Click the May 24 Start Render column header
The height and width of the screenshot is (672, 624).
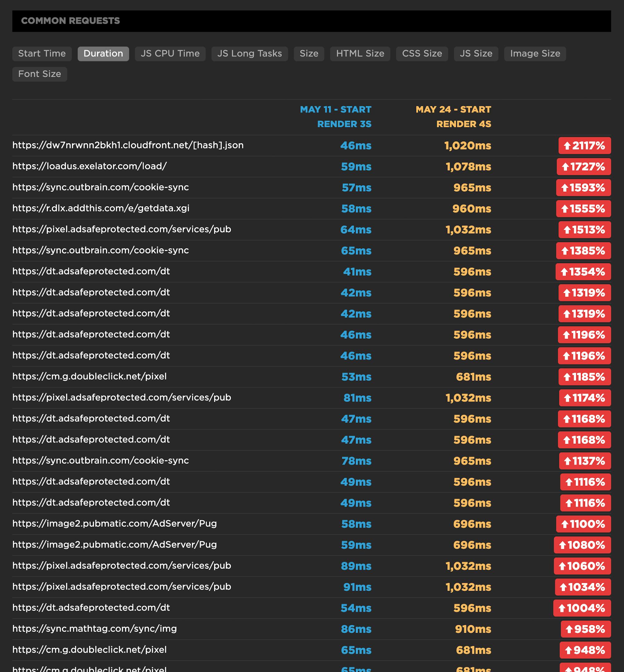[453, 117]
